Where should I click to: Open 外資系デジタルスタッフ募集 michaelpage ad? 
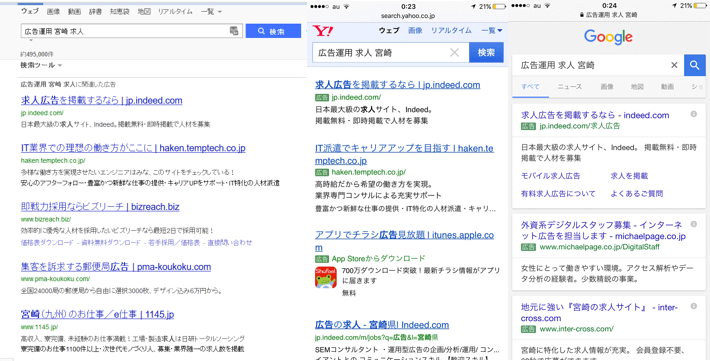tap(603, 230)
